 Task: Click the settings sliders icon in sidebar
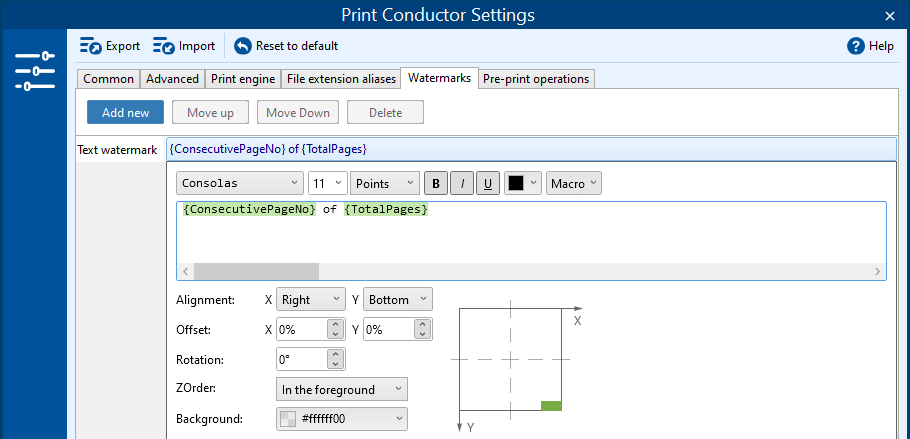34,71
